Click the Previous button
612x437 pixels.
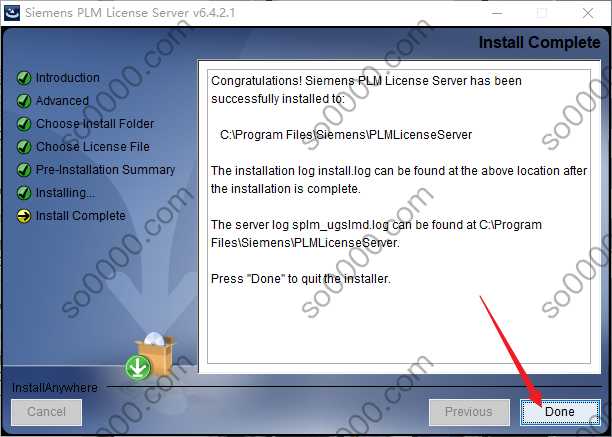click(469, 412)
